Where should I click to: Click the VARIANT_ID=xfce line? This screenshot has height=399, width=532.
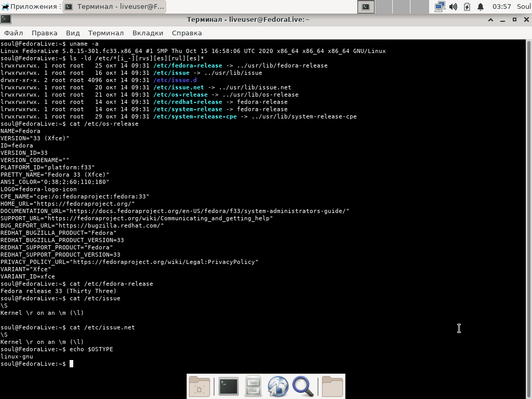[x=28, y=276]
